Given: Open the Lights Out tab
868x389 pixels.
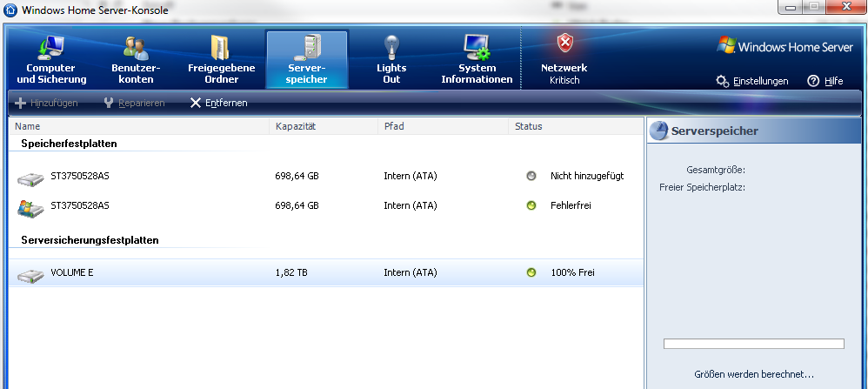Looking at the screenshot, I should tap(391, 60).
